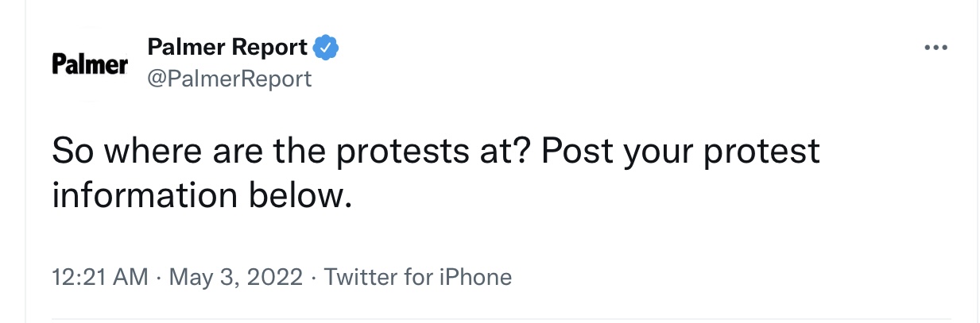Open the Palmer logo profile avatar
Viewport: 980px width, 323px height.
90,64
